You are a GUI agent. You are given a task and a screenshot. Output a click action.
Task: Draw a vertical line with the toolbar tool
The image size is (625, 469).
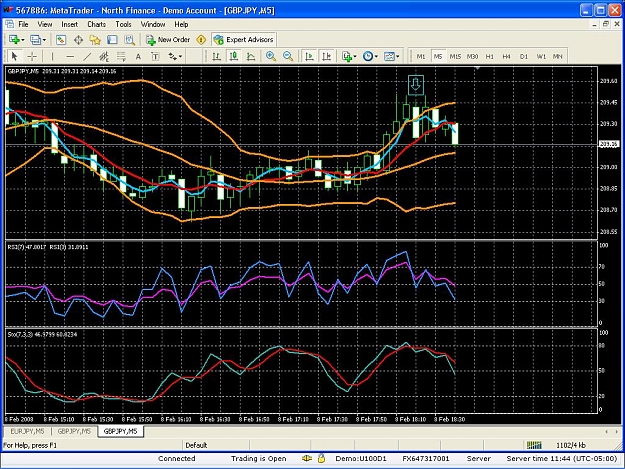(x=52, y=56)
